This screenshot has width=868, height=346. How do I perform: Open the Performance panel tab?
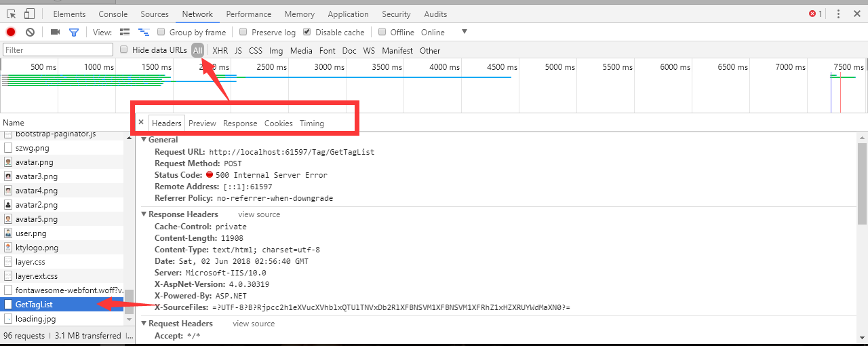tap(249, 14)
